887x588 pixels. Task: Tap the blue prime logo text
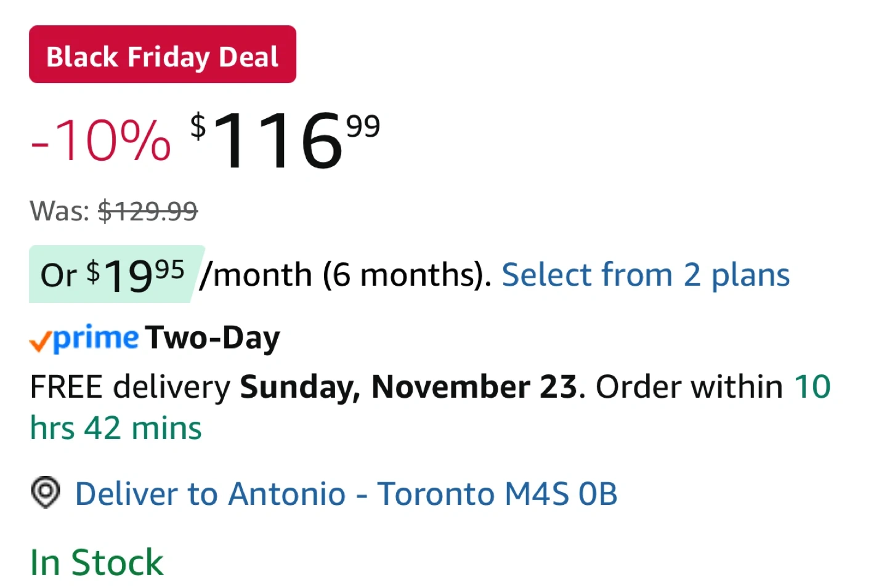[x=96, y=337]
